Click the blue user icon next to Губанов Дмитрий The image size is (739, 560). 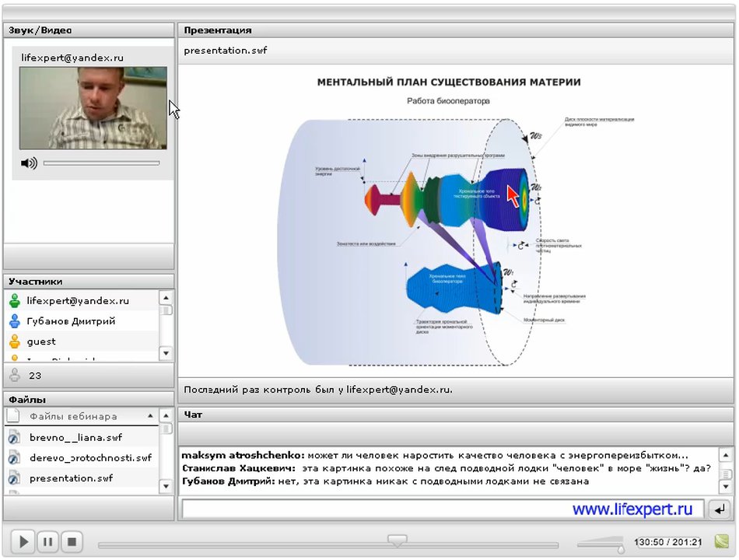pyautogui.click(x=15, y=321)
